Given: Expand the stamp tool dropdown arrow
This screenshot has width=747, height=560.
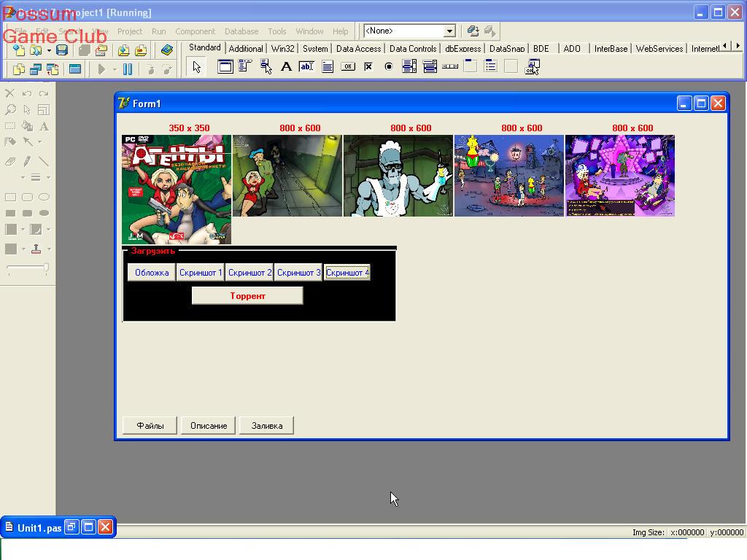Looking at the screenshot, I should coord(49,249).
